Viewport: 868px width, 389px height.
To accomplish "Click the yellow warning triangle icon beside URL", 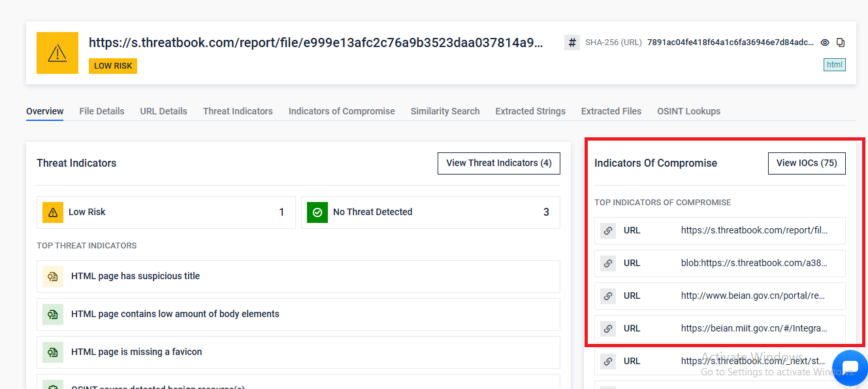I will pyautogui.click(x=57, y=53).
